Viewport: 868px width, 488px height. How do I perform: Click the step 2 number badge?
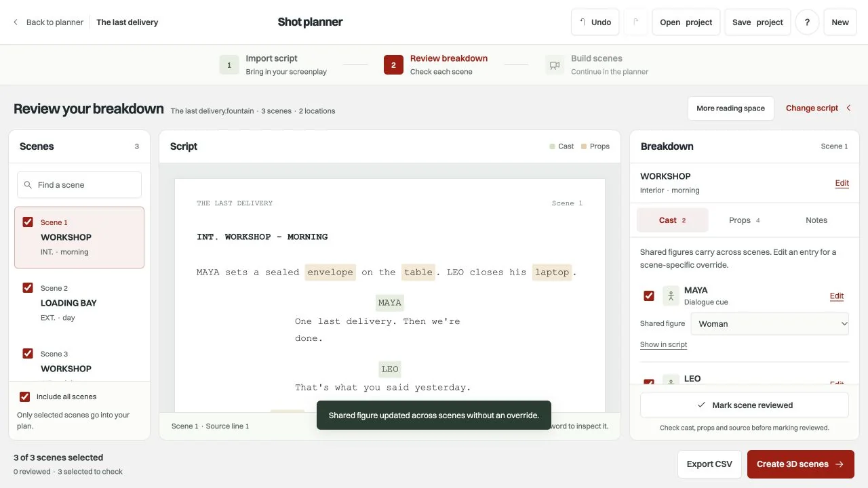(x=393, y=65)
